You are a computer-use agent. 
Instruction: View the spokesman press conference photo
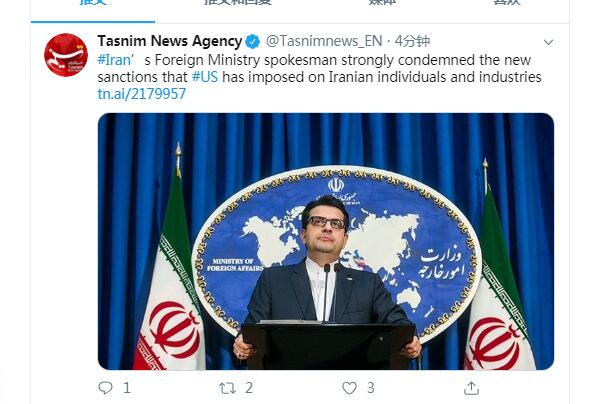[326, 241]
